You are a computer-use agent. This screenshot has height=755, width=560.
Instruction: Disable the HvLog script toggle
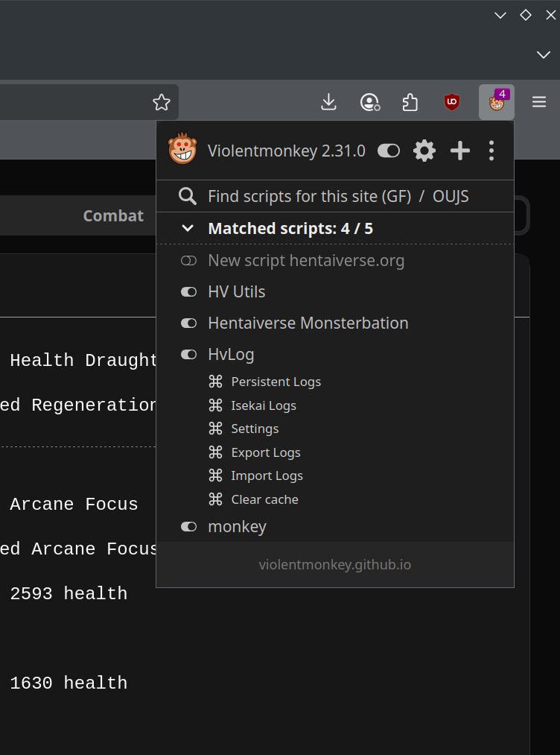click(x=188, y=354)
